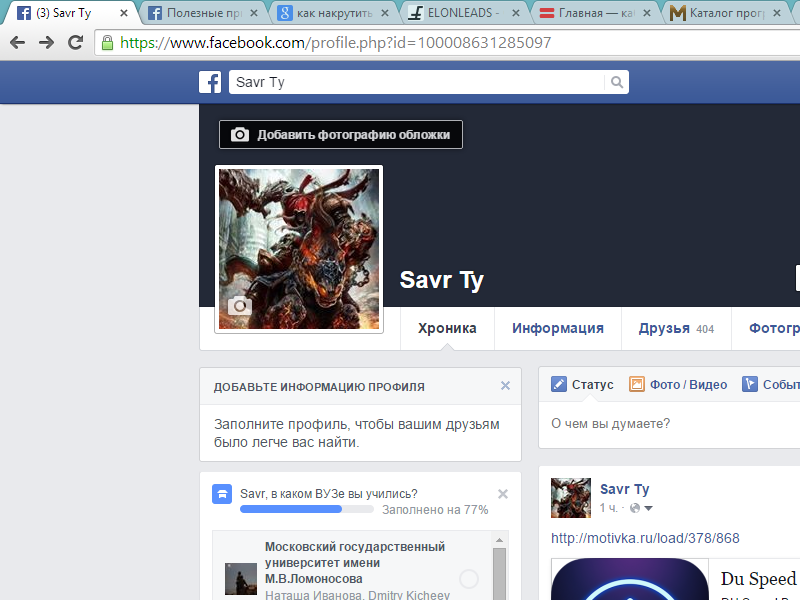Click the Event flag icon in composer

[x=749, y=384]
